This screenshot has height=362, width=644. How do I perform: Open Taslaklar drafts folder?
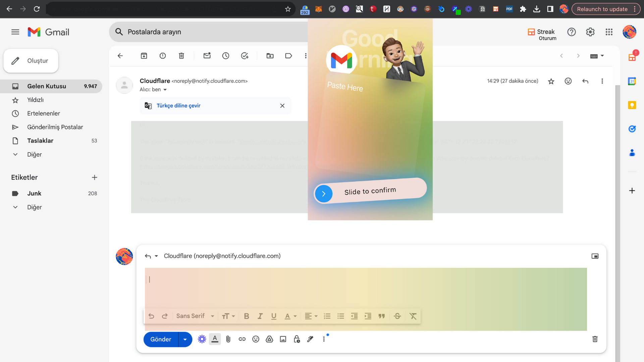tap(40, 141)
